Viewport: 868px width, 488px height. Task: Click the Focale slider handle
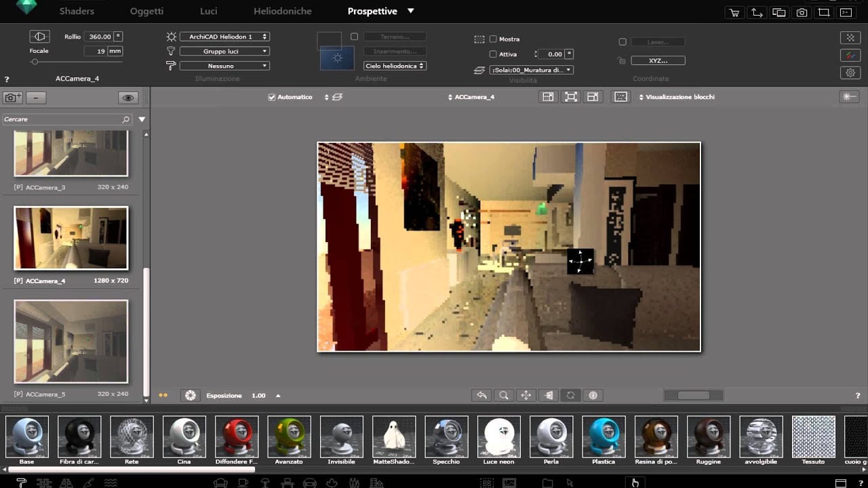point(35,62)
